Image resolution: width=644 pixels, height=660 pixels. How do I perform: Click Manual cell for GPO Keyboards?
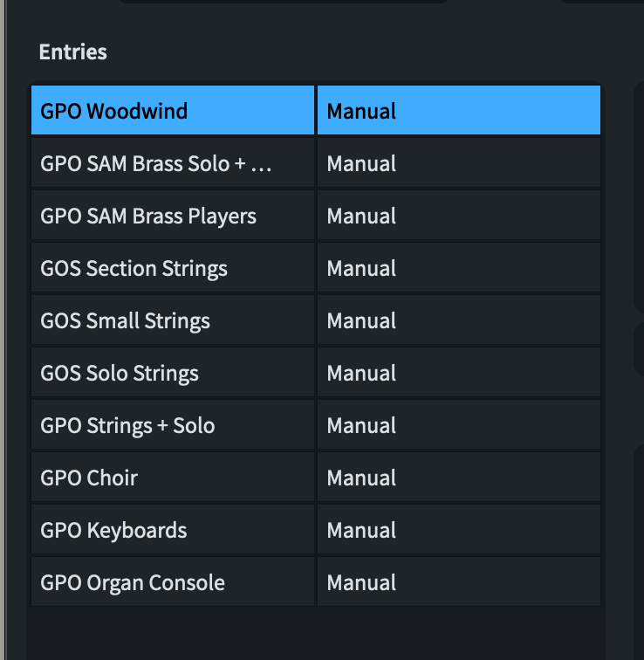tap(458, 530)
